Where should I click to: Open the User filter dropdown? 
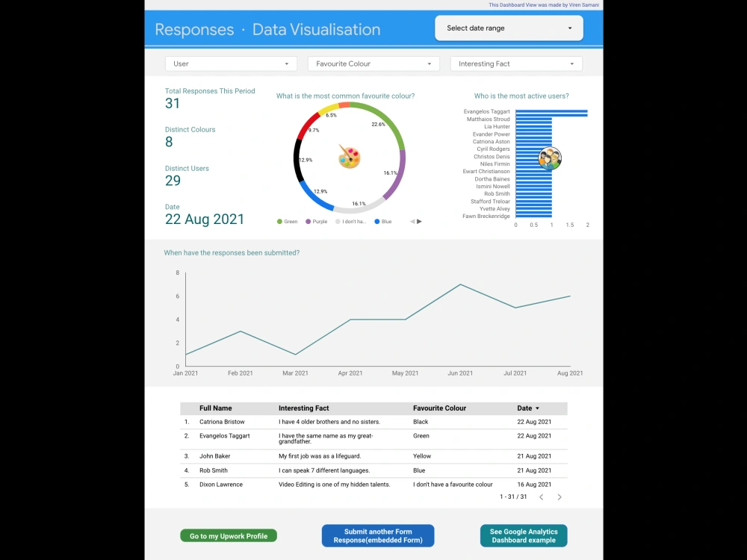point(230,63)
